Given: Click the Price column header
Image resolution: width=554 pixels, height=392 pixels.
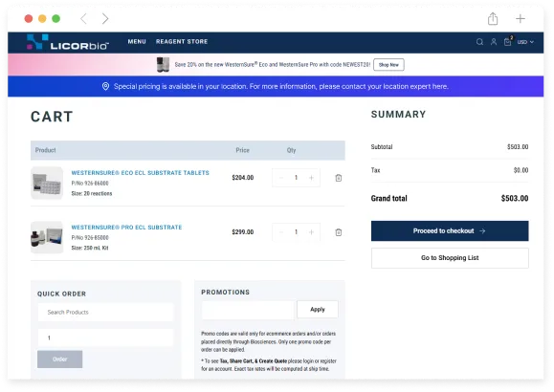Looking at the screenshot, I should (243, 150).
